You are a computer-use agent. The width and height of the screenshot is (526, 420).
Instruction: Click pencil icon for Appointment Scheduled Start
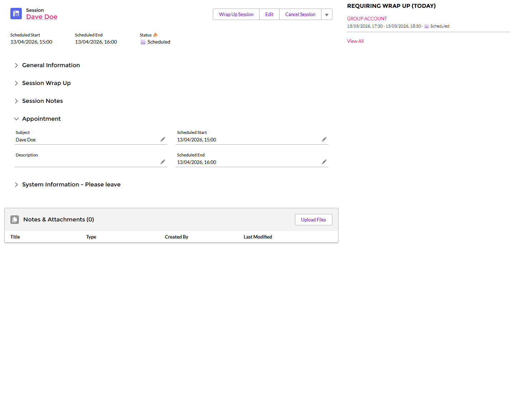coord(324,139)
